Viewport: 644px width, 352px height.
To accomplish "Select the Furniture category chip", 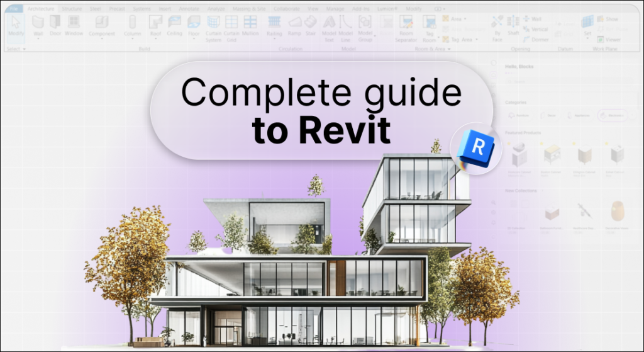I will 519,116.
